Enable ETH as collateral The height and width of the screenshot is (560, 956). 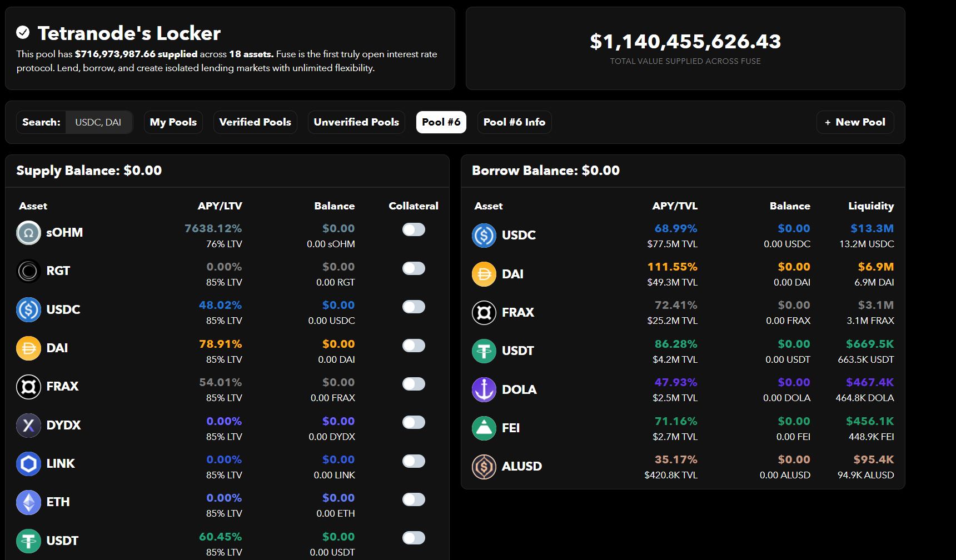[414, 499]
